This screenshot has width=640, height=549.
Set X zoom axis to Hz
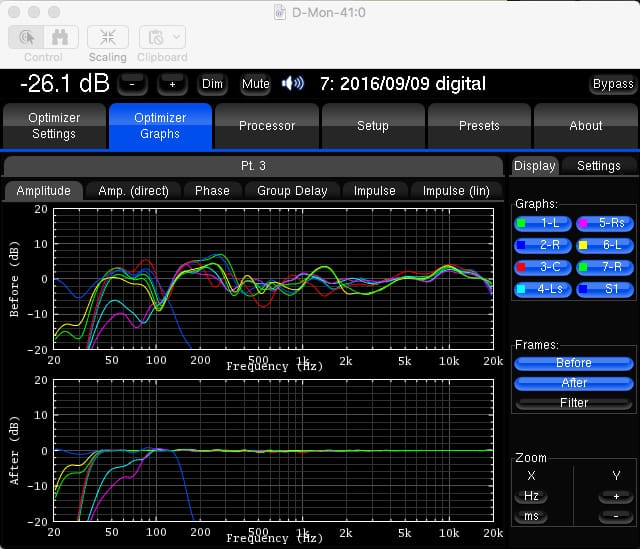point(531,496)
